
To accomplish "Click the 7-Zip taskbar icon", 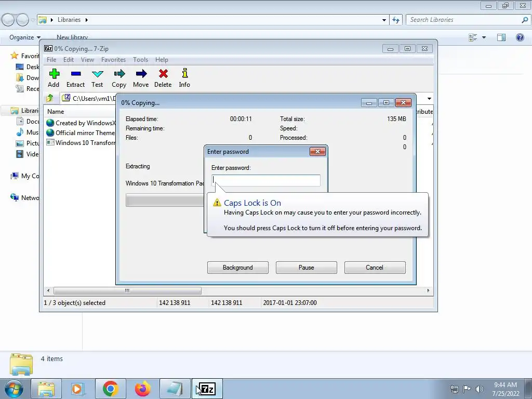I will pos(207,389).
